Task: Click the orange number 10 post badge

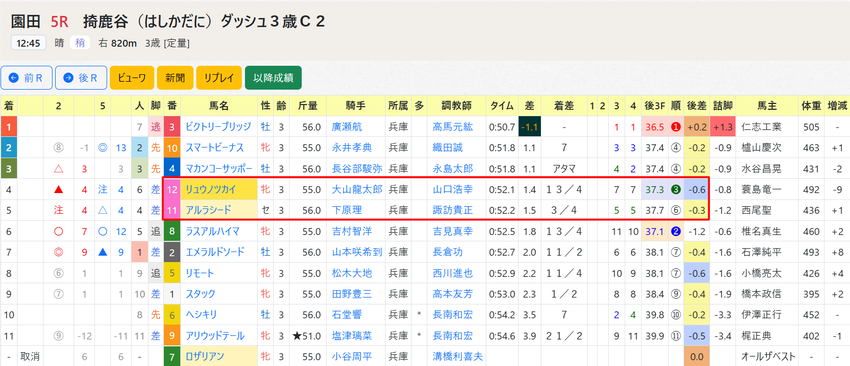Action: coord(172,148)
